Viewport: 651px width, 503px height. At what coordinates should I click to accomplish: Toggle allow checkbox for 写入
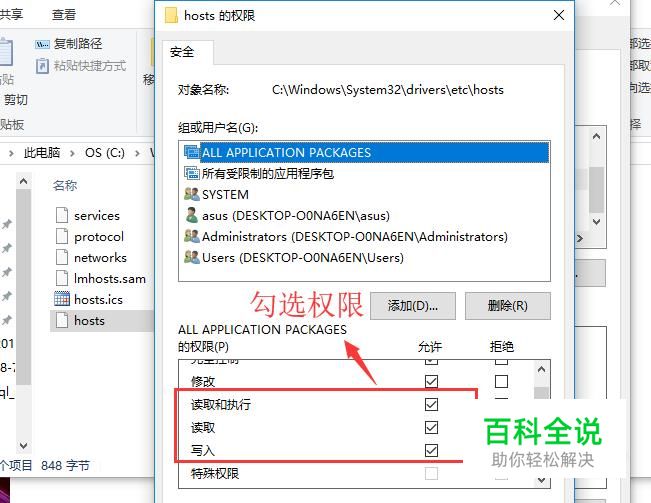(431, 450)
